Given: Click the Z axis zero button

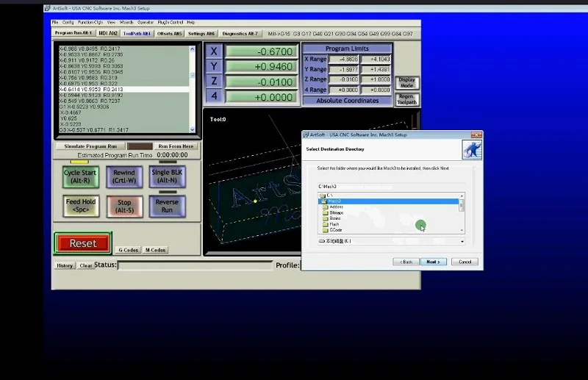Looking at the screenshot, I should [214, 82].
